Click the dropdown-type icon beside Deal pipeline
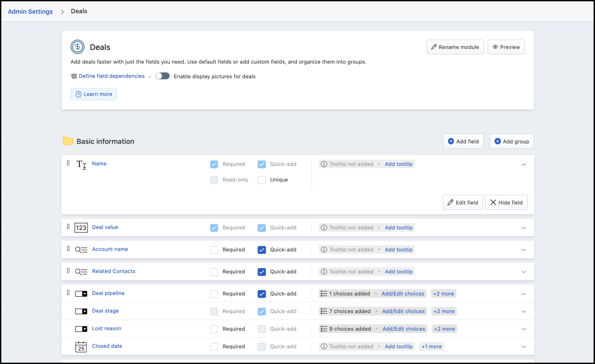 [x=81, y=294]
